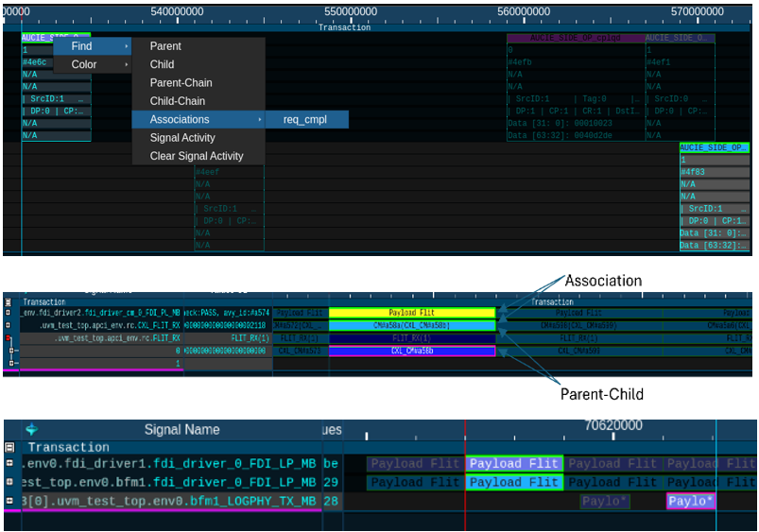The height and width of the screenshot is (532, 759).
Task: Choose Signal Activity from the menu
Action: coord(198,138)
